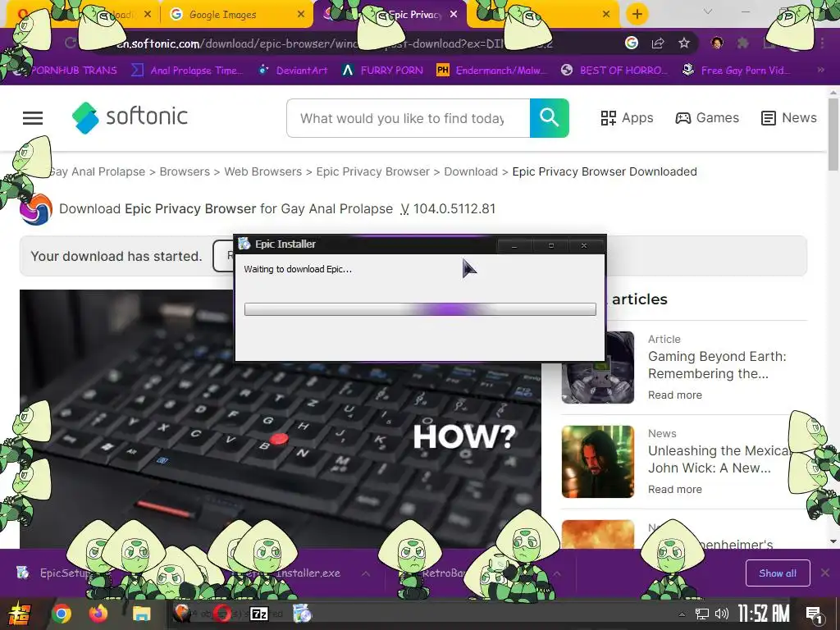840x630 pixels.
Task: Click the network icon in the system tray
Action: (x=701, y=614)
